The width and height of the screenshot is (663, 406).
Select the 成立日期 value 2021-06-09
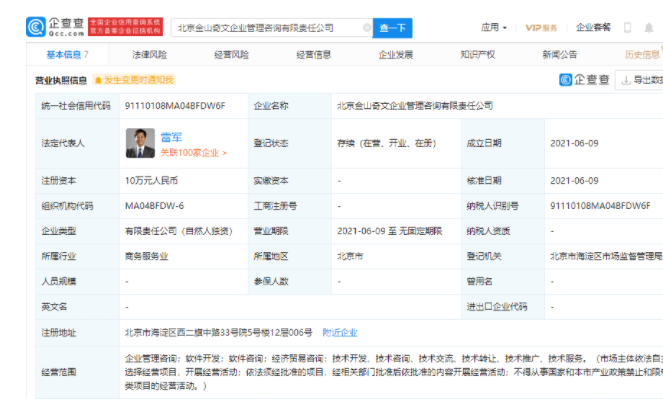coord(574,143)
